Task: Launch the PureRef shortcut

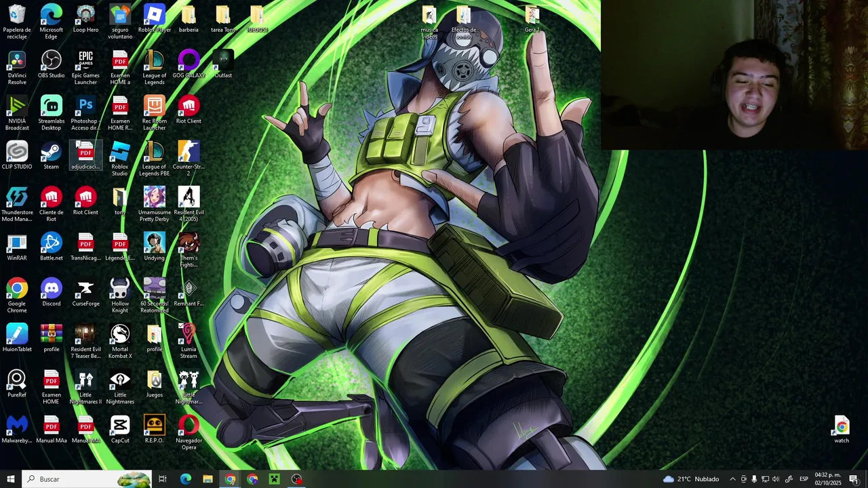Action: pos(17,384)
